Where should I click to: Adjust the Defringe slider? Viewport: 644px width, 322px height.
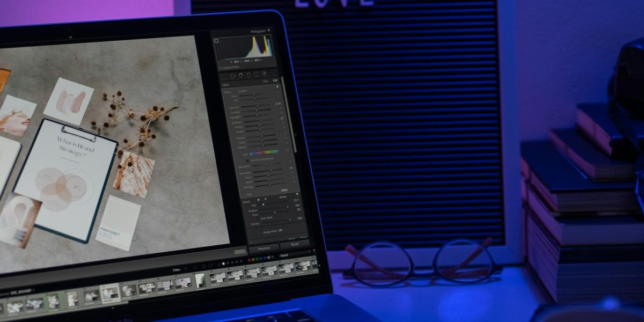coord(270,185)
